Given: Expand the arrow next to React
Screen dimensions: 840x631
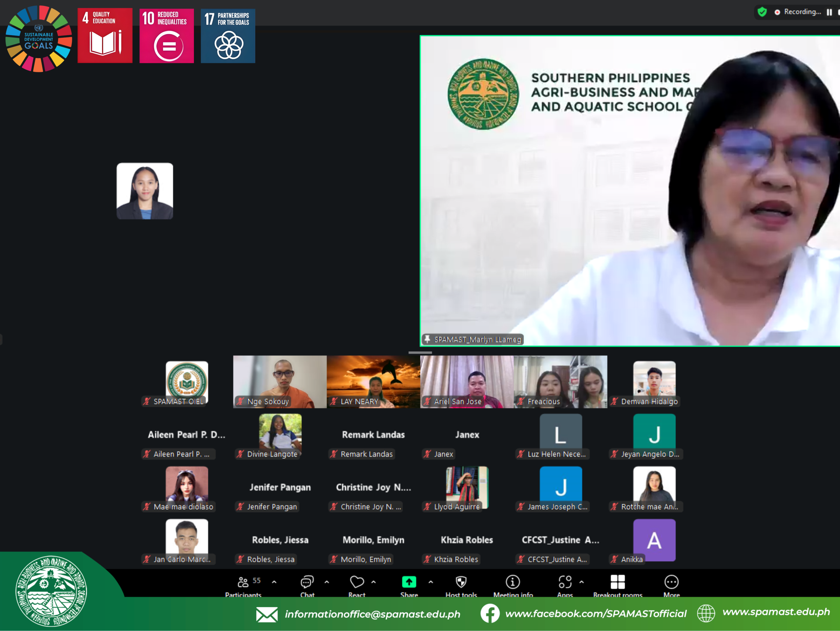Looking at the screenshot, I should (x=374, y=582).
